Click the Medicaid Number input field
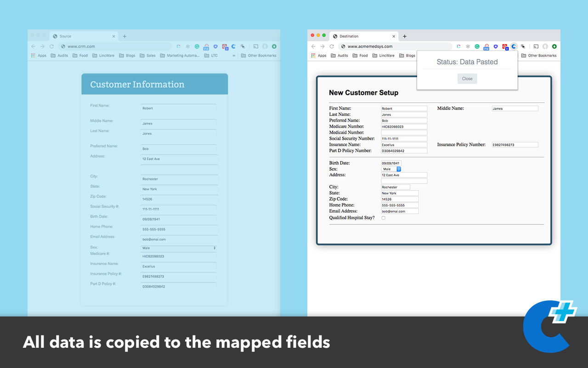The height and width of the screenshot is (368, 588). 404,132
